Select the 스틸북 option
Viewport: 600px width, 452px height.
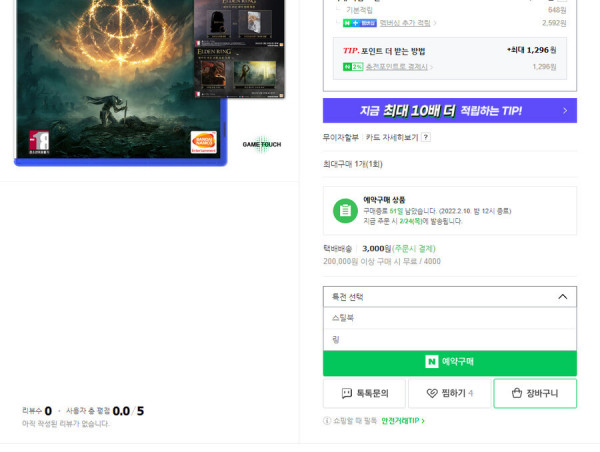450,318
